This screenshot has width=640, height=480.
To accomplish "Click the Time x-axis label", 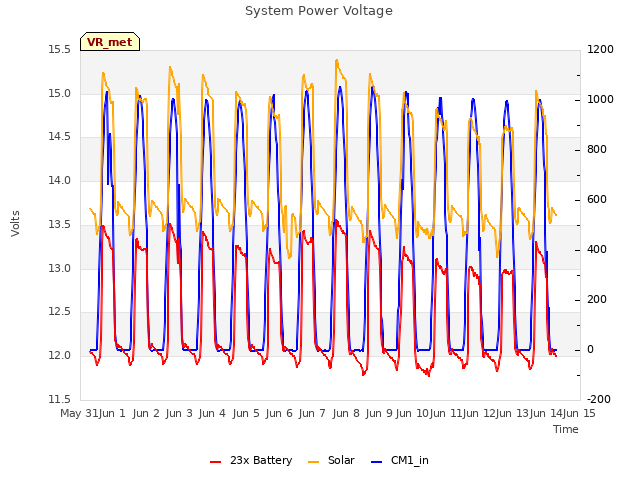I will (566, 429).
